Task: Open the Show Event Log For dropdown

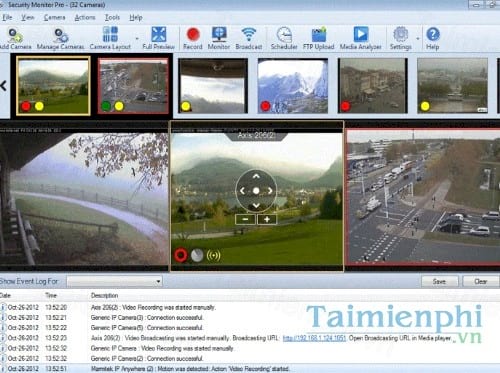Action: pyautogui.click(x=114, y=282)
